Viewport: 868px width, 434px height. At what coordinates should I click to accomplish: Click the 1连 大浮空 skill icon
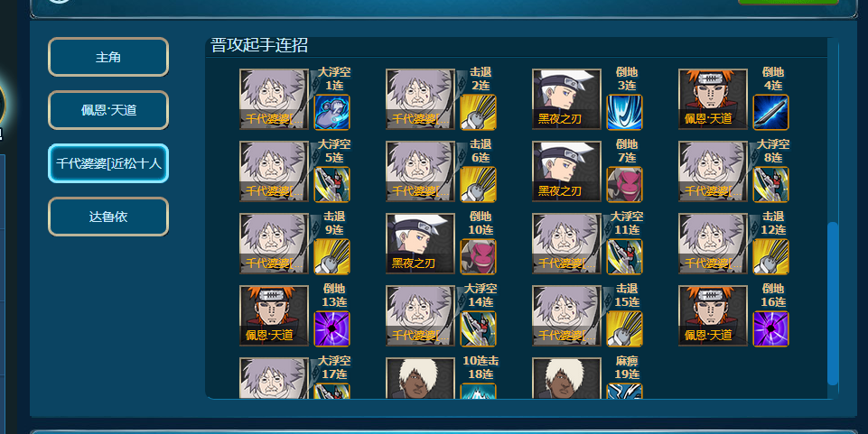pos(332,112)
